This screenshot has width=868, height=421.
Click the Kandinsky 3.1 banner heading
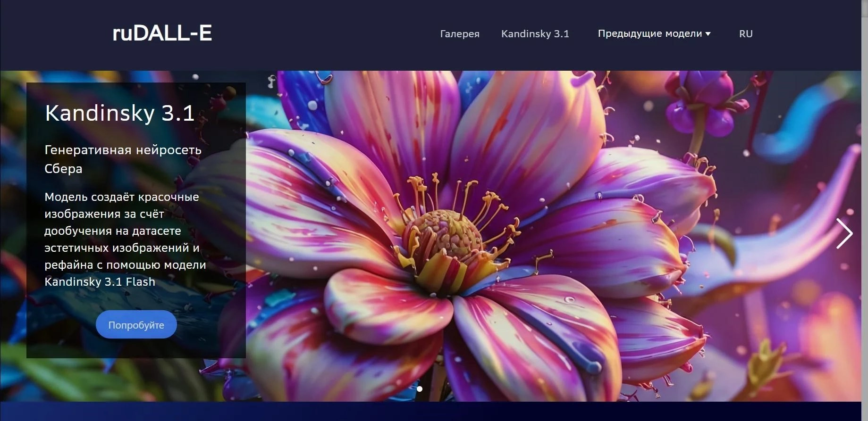119,113
